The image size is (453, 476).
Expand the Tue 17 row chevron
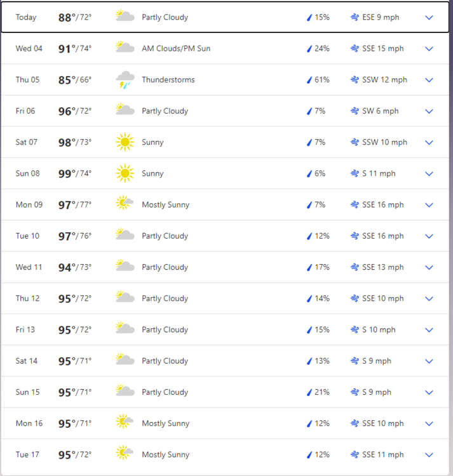click(429, 455)
